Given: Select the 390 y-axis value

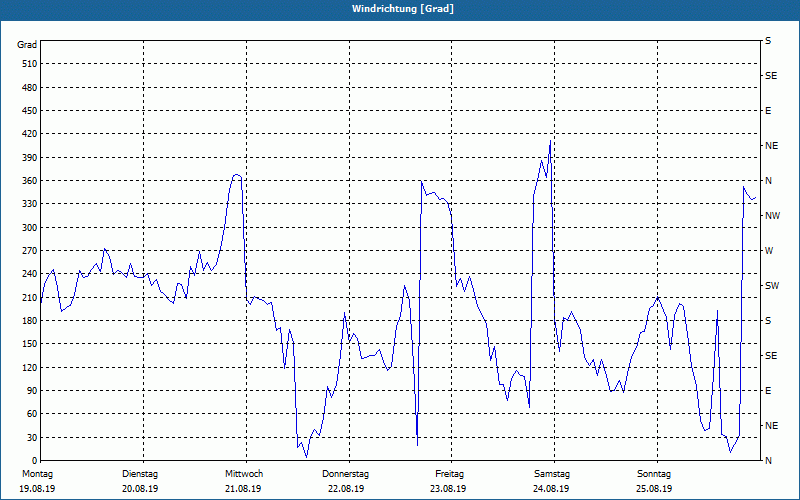Looking at the screenshot, I should pyautogui.click(x=30, y=157).
